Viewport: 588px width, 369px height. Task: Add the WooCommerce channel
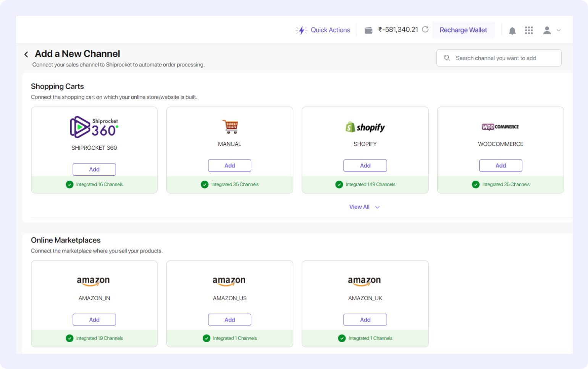[500, 166]
